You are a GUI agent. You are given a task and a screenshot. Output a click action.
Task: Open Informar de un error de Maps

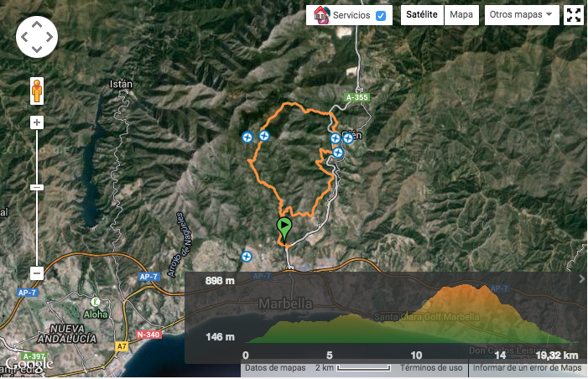coord(527,368)
